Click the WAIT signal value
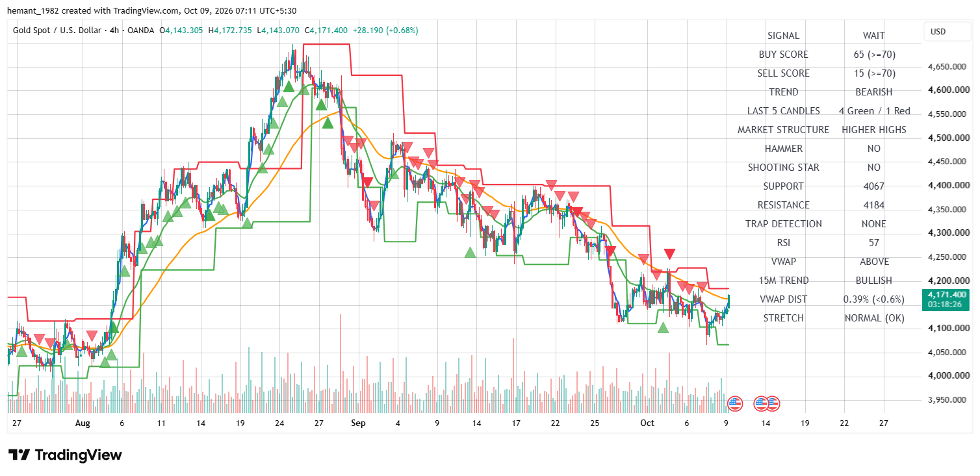Viewport: 980px width, 476px height. click(x=873, y=36)
